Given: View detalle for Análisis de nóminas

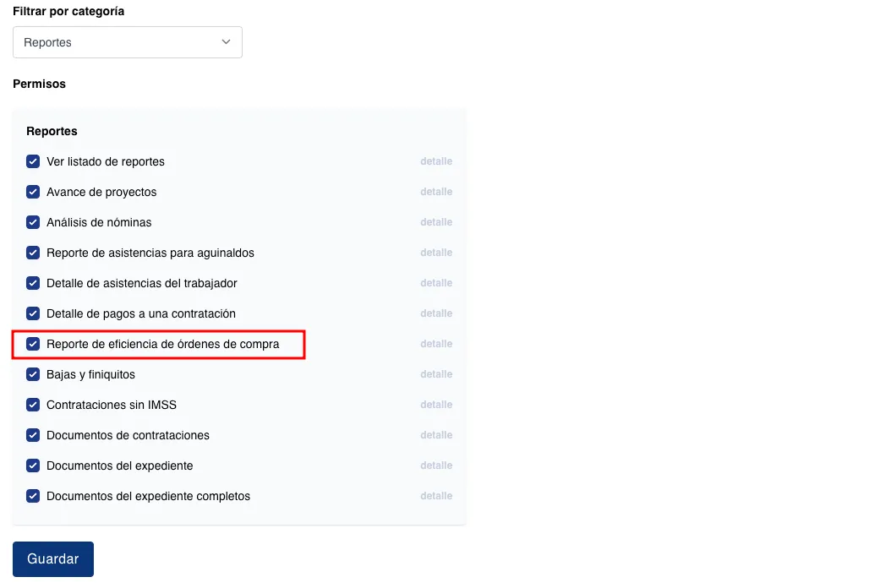Looking at the screenshot, I should point(436,222).
